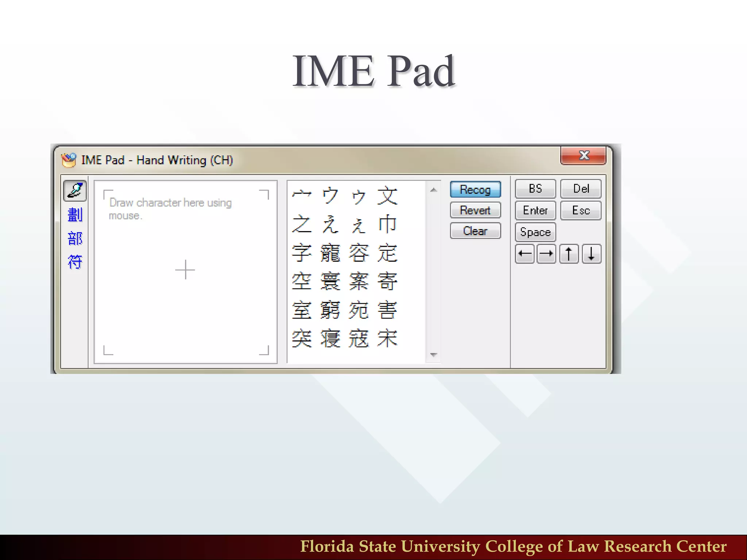Select candidate character 突
This screenshot has width=747, height=560.
pyautogui.click(x=302, y=338)
